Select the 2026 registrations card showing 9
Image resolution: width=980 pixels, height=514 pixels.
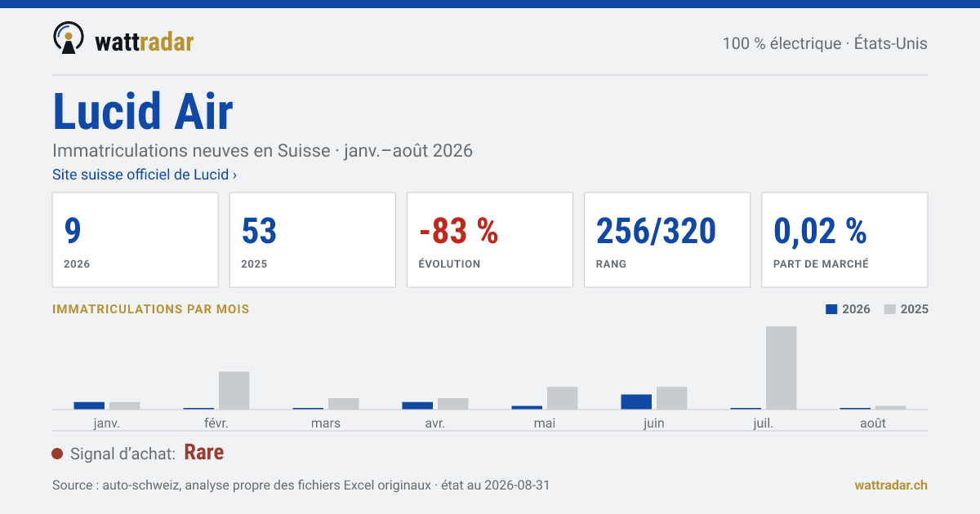tap(136, 240)
